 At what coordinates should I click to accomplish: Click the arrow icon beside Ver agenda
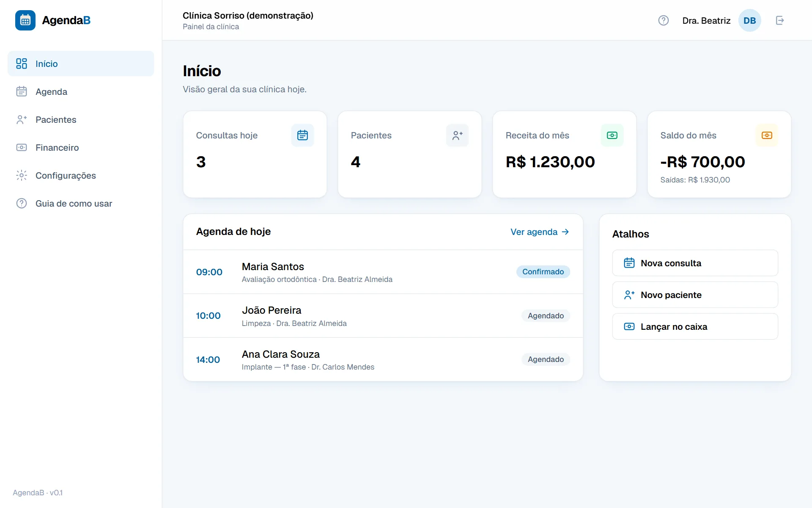pyautogui.click(x=565, y=232)
